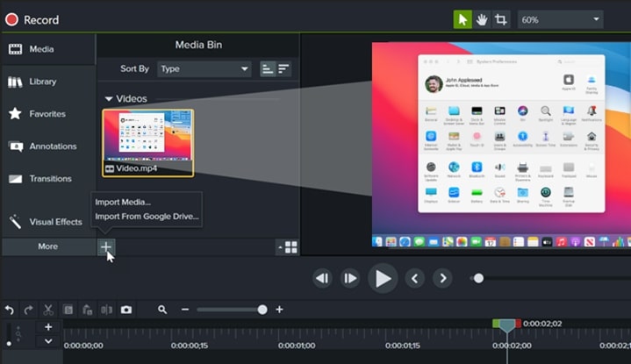Screen dimensions: 631x364
Task: Switch Media Bin view with the grid icon
Action: (290, 247)
